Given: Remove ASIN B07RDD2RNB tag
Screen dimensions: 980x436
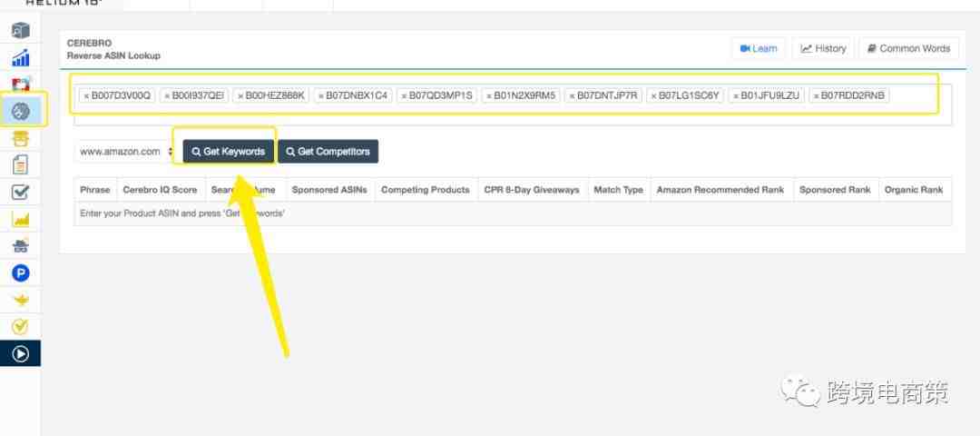Looking at the screenshot, I should coord(816,95).
